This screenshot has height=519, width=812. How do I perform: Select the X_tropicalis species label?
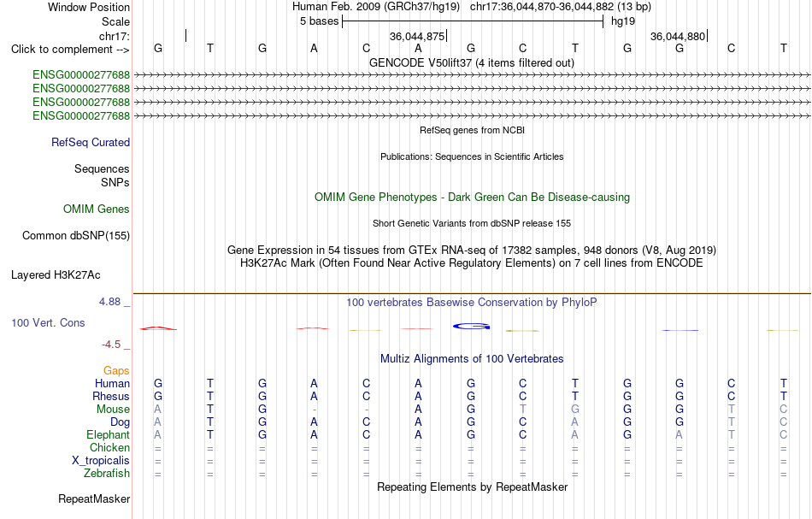point(101,461)
